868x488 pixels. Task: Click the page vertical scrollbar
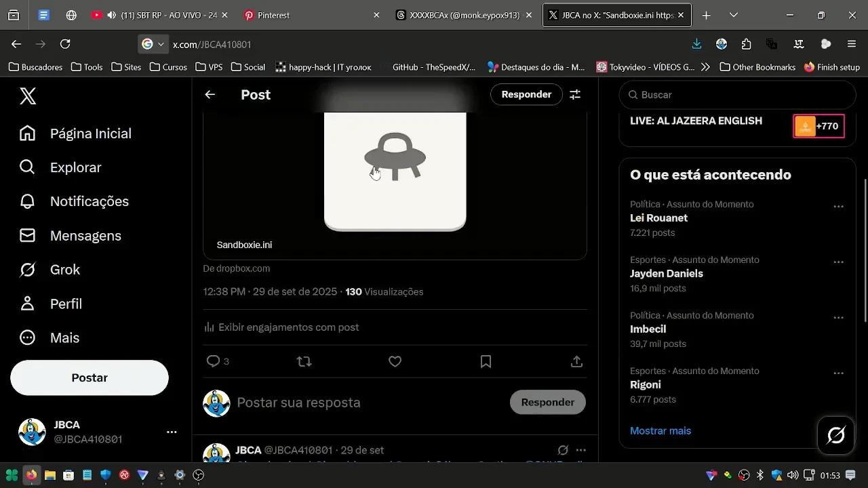[x=865, y=251]
